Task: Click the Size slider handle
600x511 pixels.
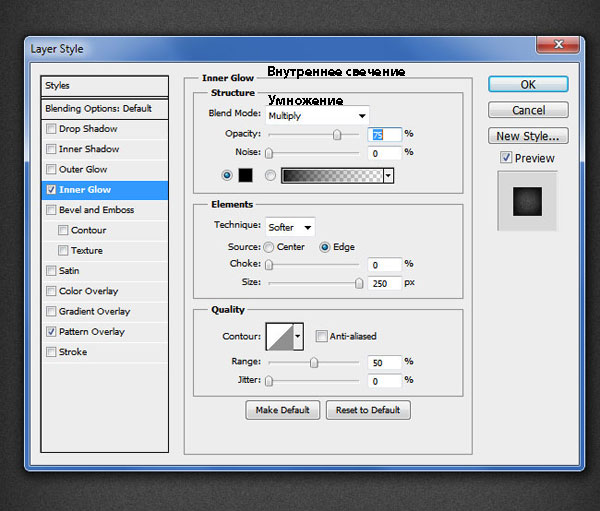Action: click(359, 283)
